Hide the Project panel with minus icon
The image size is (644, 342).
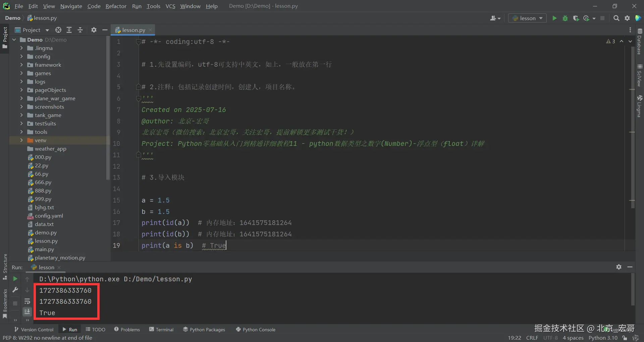[105, 30]
